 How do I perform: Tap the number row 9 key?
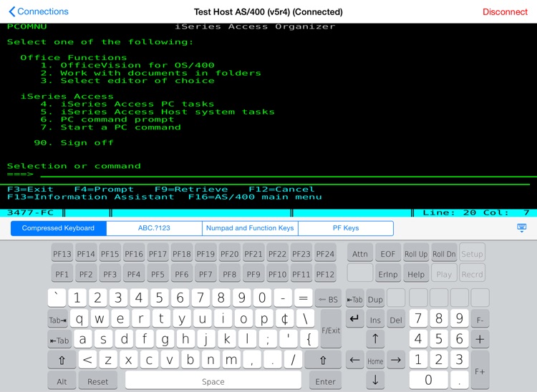(241, 298)
